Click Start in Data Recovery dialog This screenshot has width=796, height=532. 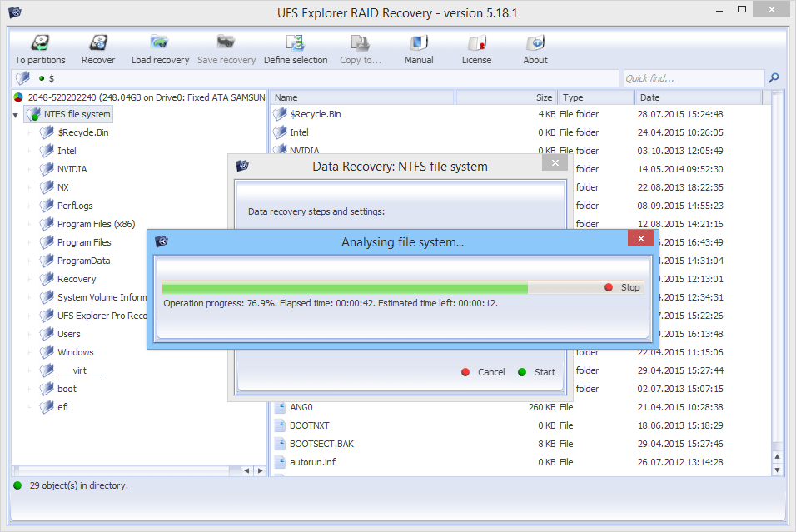coord(537,372)
